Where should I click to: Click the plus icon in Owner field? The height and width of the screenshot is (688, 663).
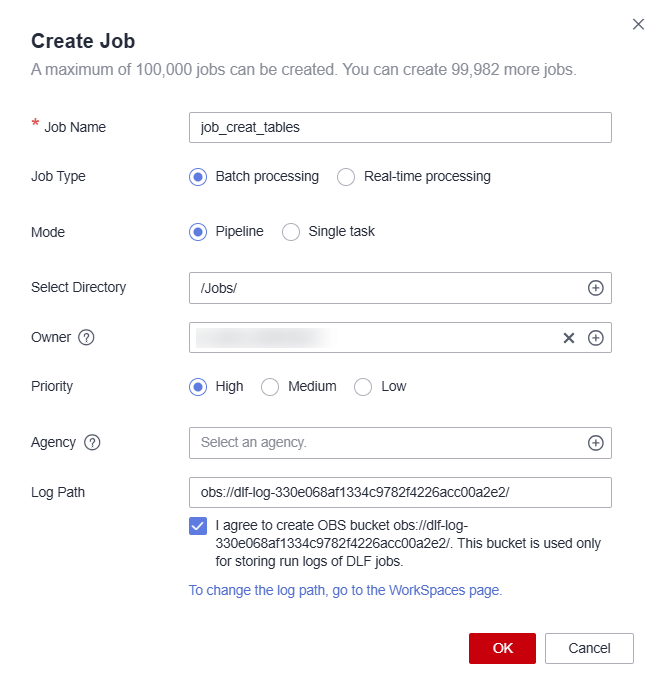(595, 338)
